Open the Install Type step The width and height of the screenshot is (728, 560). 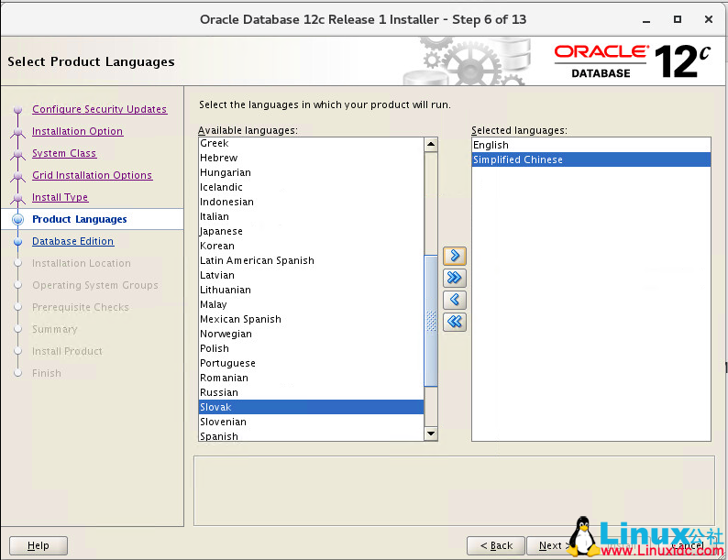(60, 197)
